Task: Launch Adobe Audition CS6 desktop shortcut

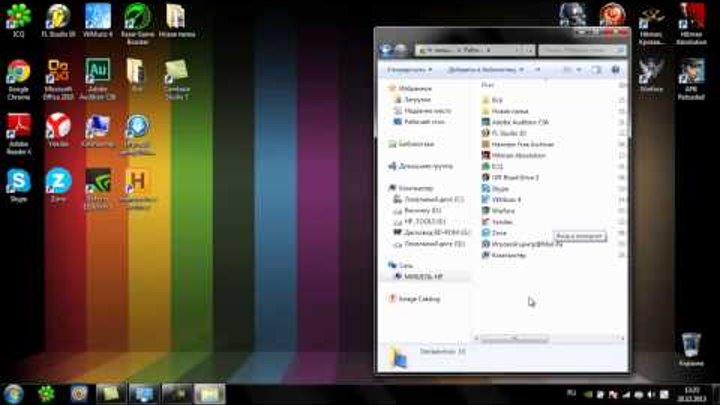Action: 98,74
